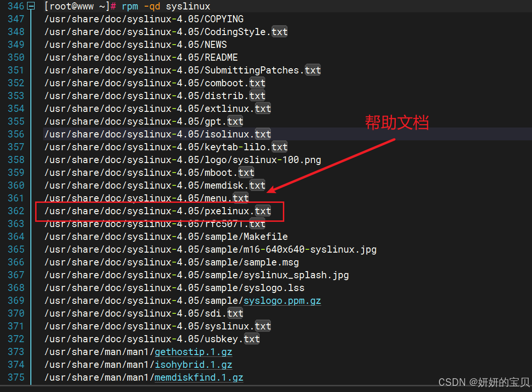Click line number 356 in the gutter
Viewport: 532px width, 392px height.
tap(16, 134)
